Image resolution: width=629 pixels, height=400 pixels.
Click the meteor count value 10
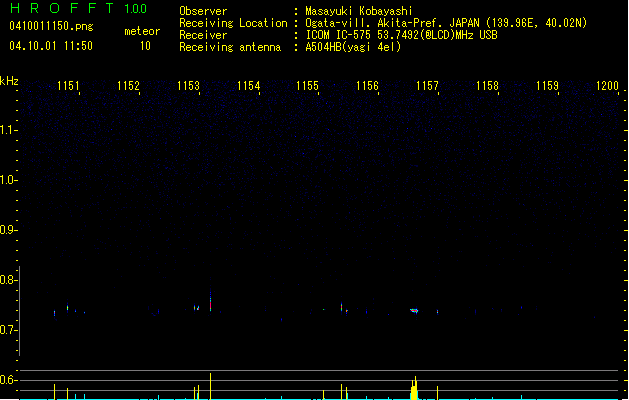145,46
